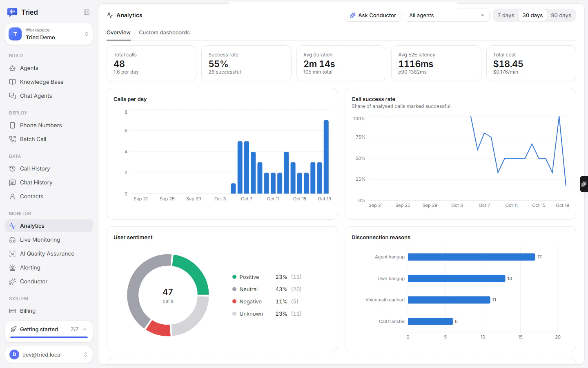Viewport: 588px width, 368px height.
Task: Switch to the Overview tab
Action: 118,33
